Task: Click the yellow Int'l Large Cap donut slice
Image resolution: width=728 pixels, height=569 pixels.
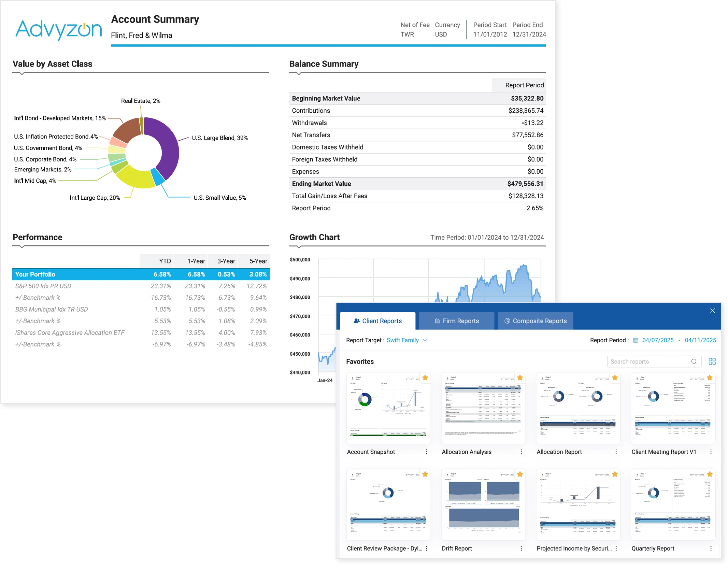Action: (x=136, y=177)
